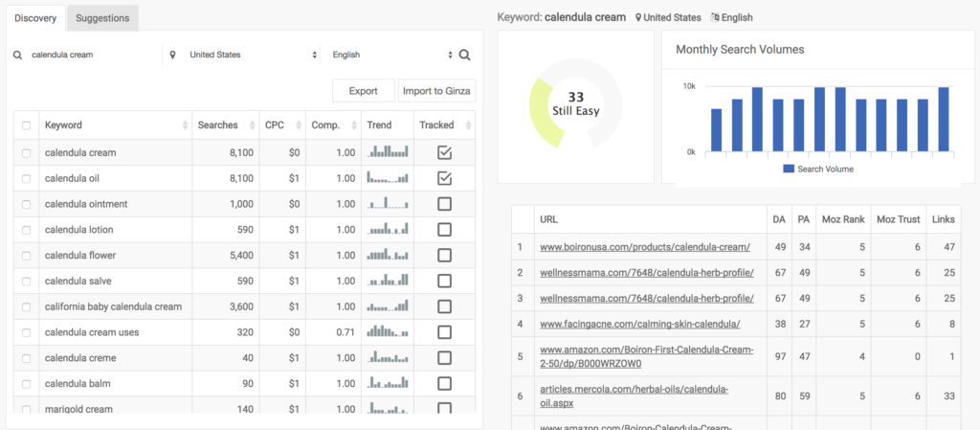The image size is (980, 430).
Task: Switch to the Suggestions tab
Action: tap(102, 18)
